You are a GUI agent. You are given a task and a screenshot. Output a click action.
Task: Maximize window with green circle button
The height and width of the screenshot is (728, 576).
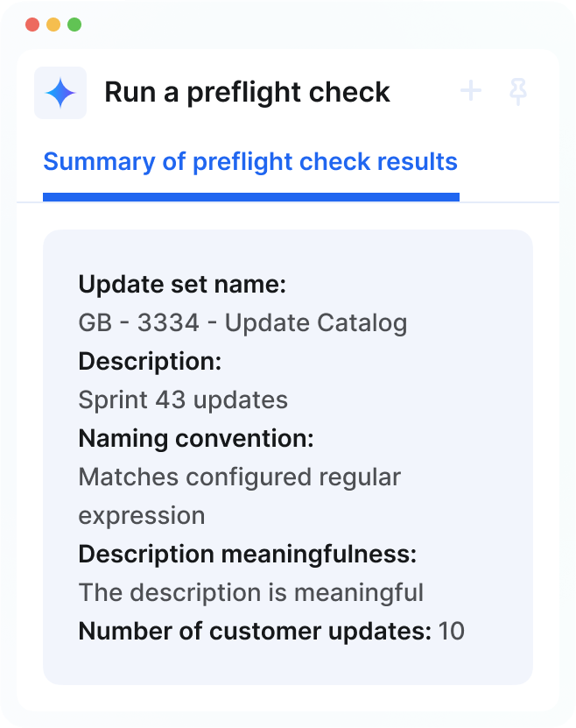(x=74, y=25)
